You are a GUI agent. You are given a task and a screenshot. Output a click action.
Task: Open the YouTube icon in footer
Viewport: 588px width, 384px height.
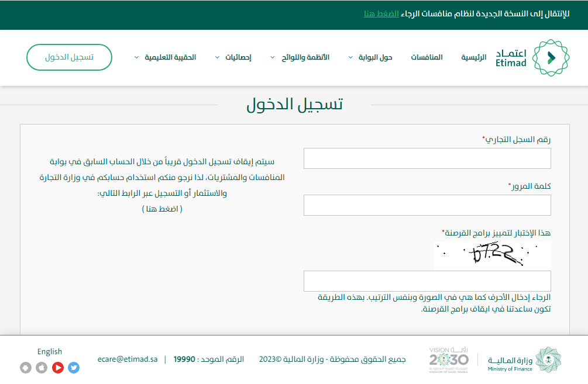57,368
